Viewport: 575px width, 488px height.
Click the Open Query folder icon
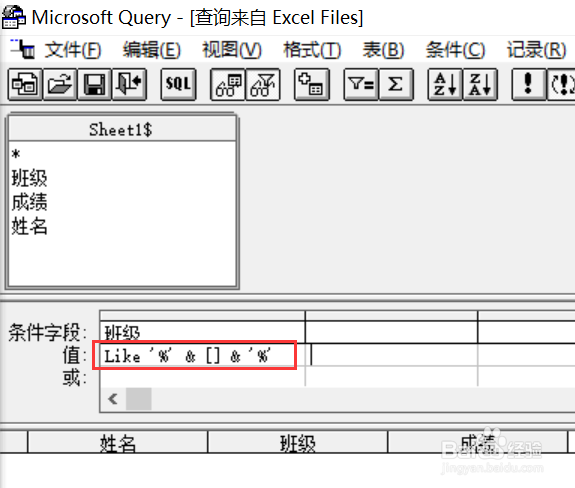pos(60,84)
